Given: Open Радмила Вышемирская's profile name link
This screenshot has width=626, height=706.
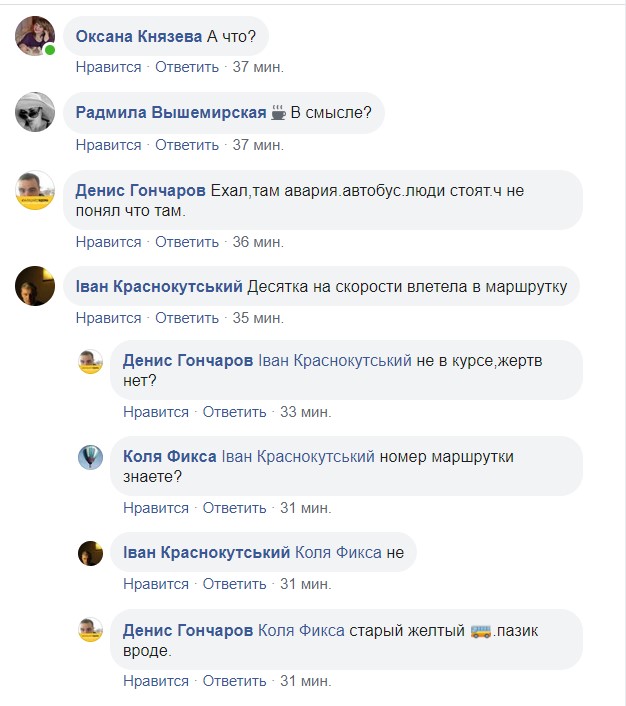Looking at the screenshot, I should point(171,112).
